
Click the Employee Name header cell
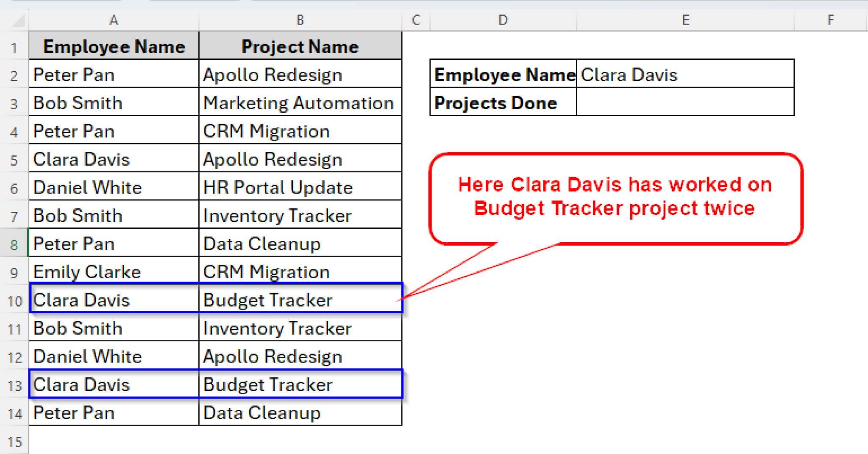(113, 47)
